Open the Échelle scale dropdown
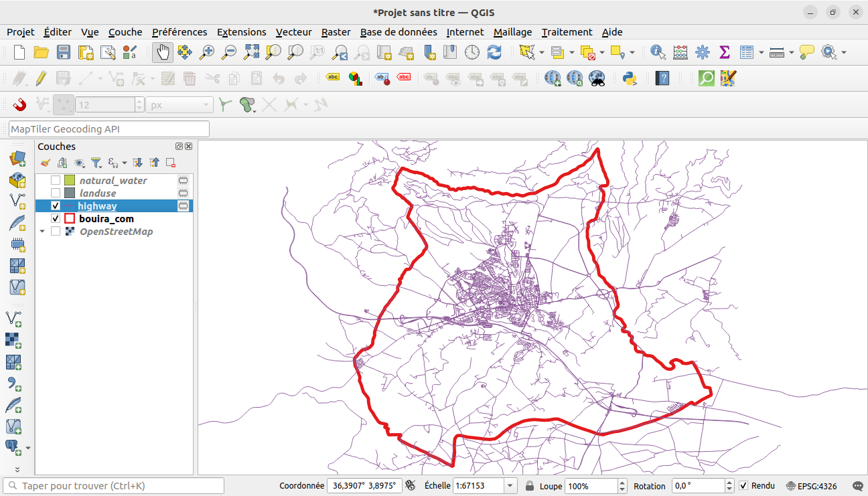 tap(510, 486)
